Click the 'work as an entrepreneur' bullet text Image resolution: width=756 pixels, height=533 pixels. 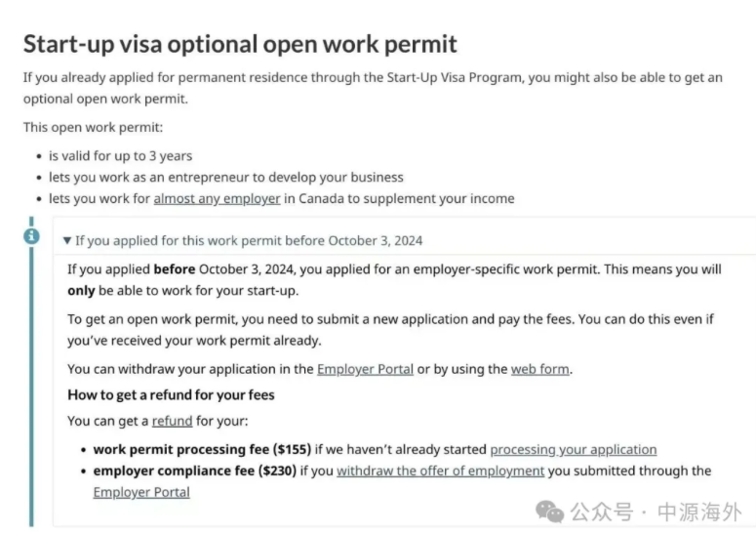click(225, 177)
